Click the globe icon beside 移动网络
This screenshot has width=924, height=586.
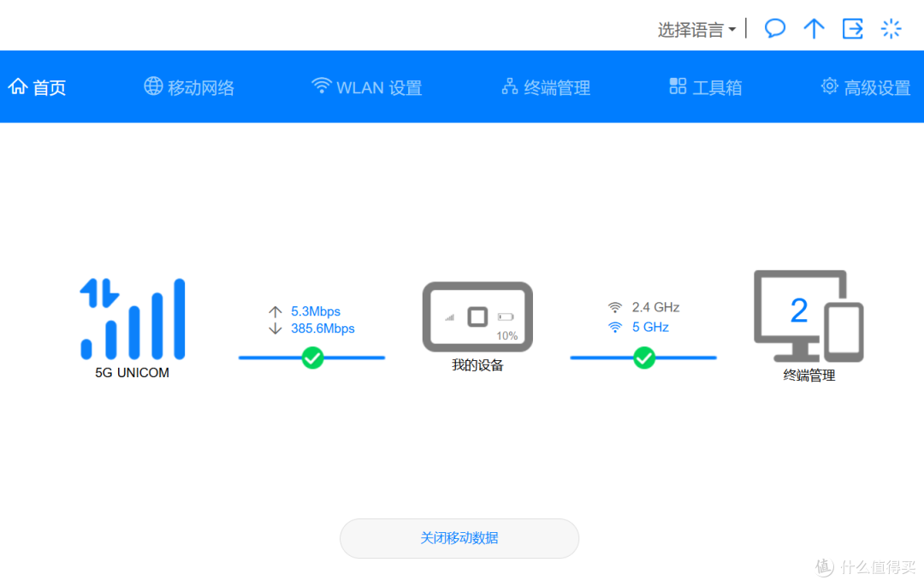click(153, 86)
